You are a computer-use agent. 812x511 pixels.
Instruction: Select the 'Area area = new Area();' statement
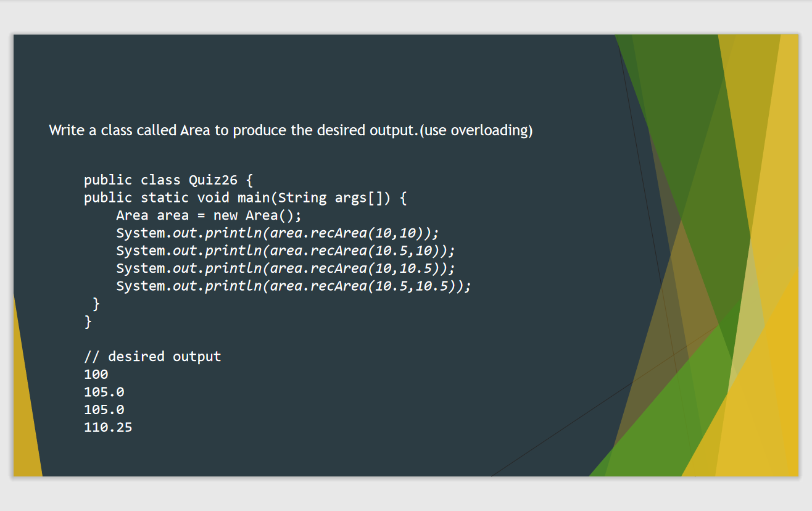tap(208, 215)
